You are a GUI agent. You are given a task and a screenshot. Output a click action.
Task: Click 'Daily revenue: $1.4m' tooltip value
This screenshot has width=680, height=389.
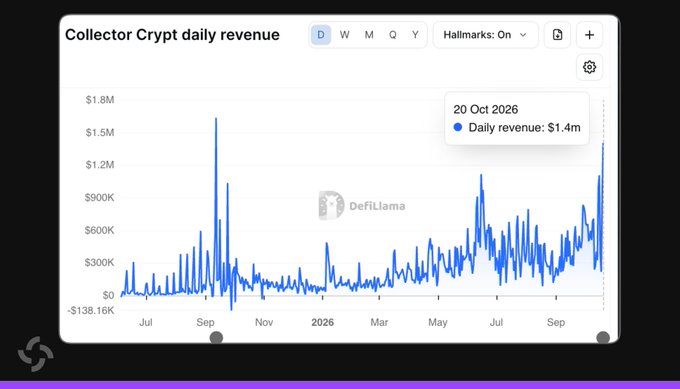pos(524,127)
